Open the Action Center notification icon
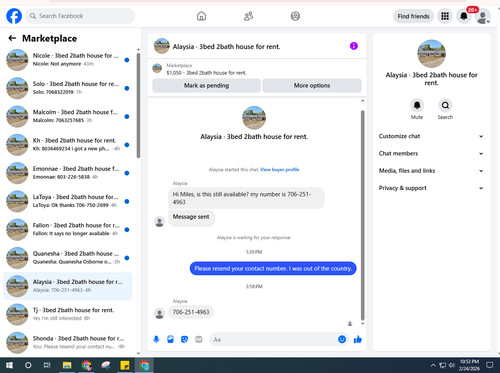The width and height of the screenshot is (500, 373). coord(489,365)
